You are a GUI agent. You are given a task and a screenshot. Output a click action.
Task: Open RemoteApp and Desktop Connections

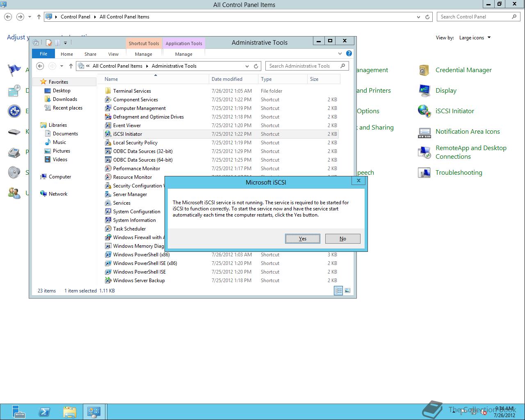click(471, 152)
